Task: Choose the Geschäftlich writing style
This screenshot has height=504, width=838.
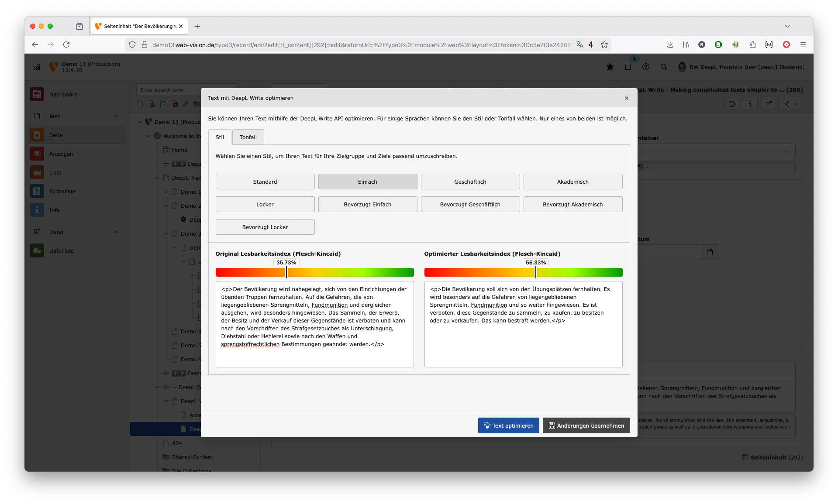Action: tap(470, 182)
